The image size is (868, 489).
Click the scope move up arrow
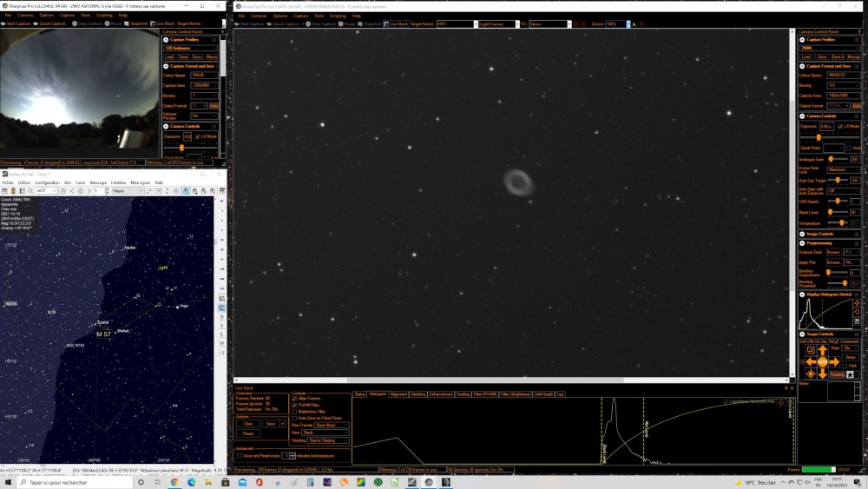point(823,351)
